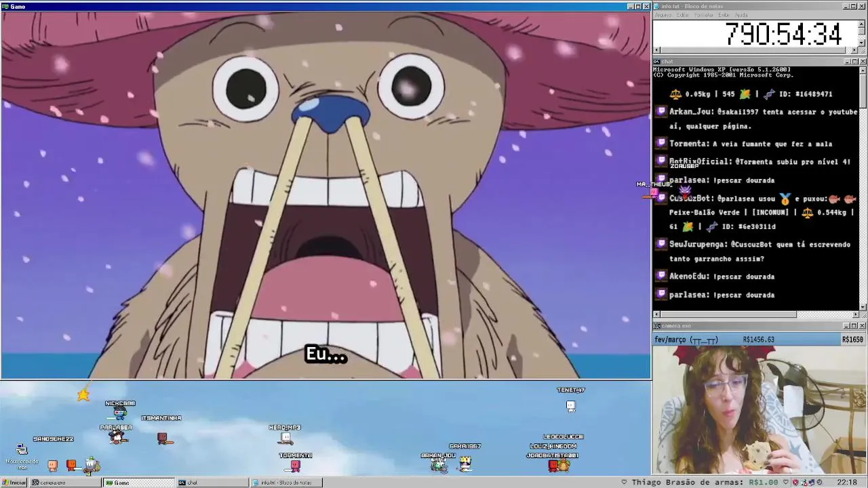This screenshot has height=488, width=868.
Task: Select the NICKCB98 avatar
Action: [120, 413]
